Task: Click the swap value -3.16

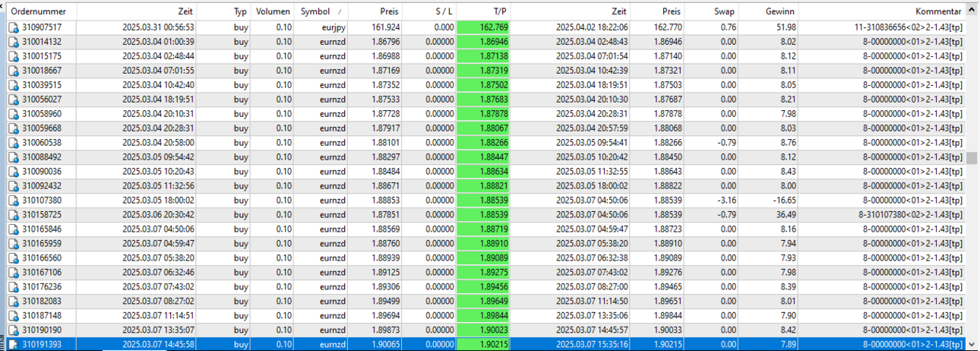Action: [727, 201]
